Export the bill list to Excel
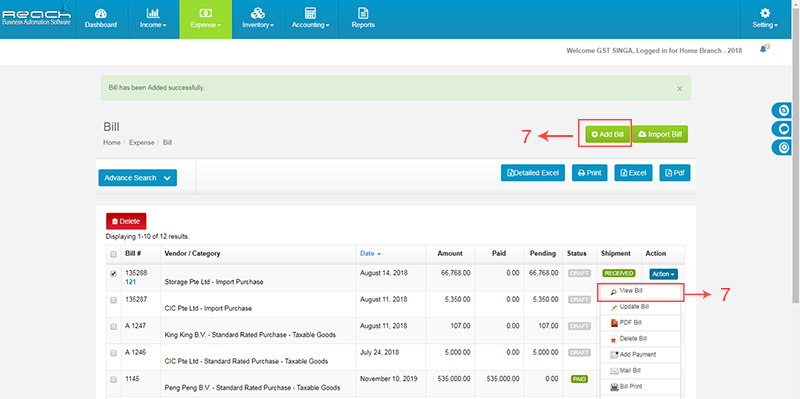 coord(633,173)
